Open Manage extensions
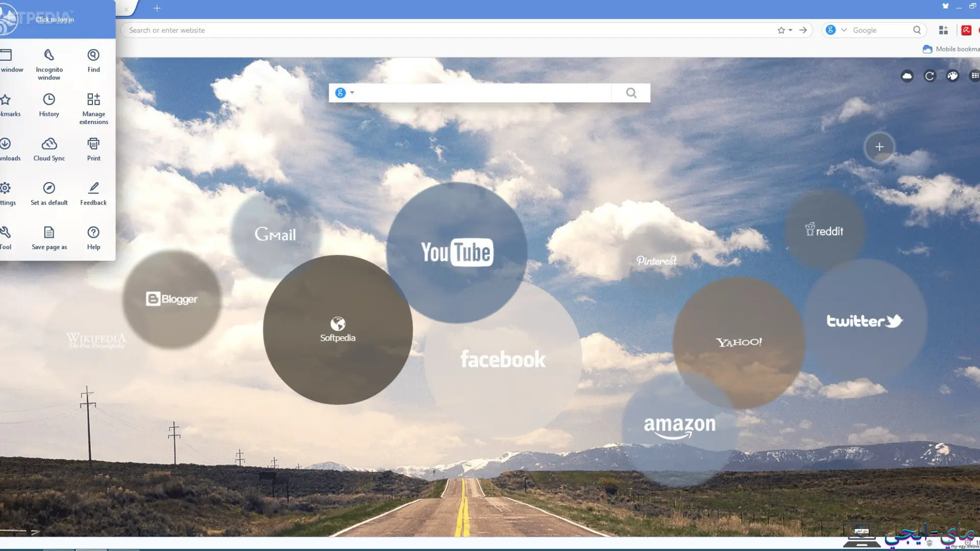This screenshot has width=980, height=551. click(93, 108)
